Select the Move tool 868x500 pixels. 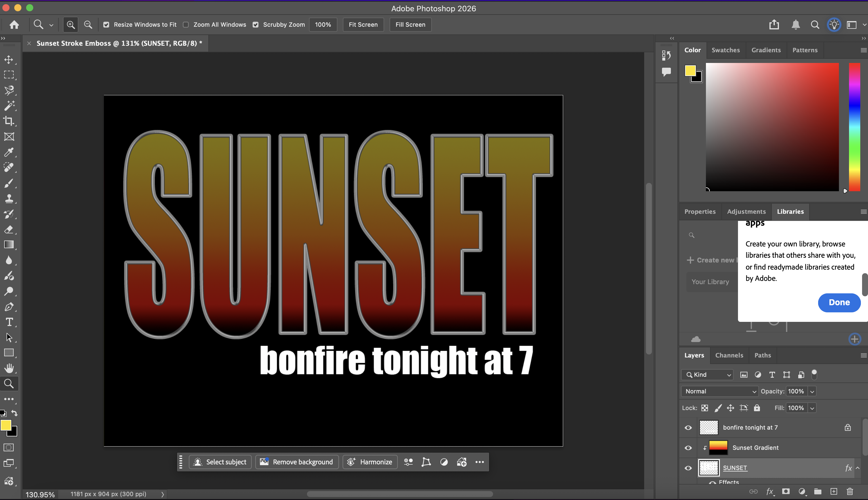[9, 59]
